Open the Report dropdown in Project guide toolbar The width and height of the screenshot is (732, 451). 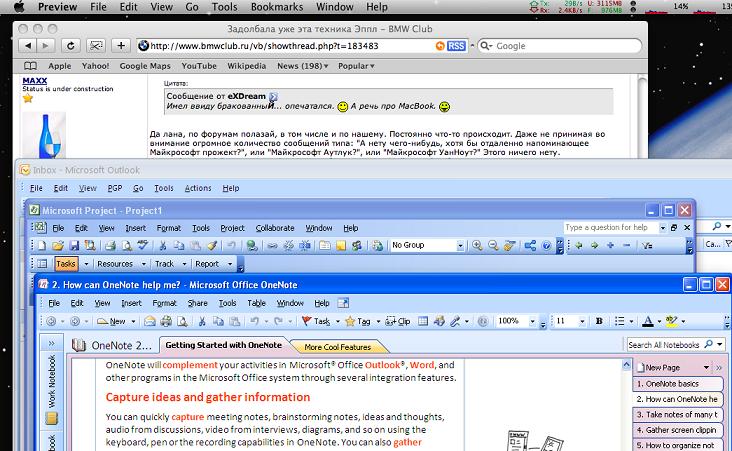pyautogui.click(x=230, y=264)
